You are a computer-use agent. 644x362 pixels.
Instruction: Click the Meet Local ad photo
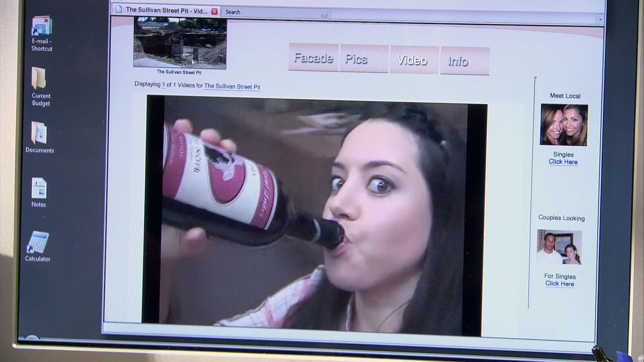pos(564,125)
